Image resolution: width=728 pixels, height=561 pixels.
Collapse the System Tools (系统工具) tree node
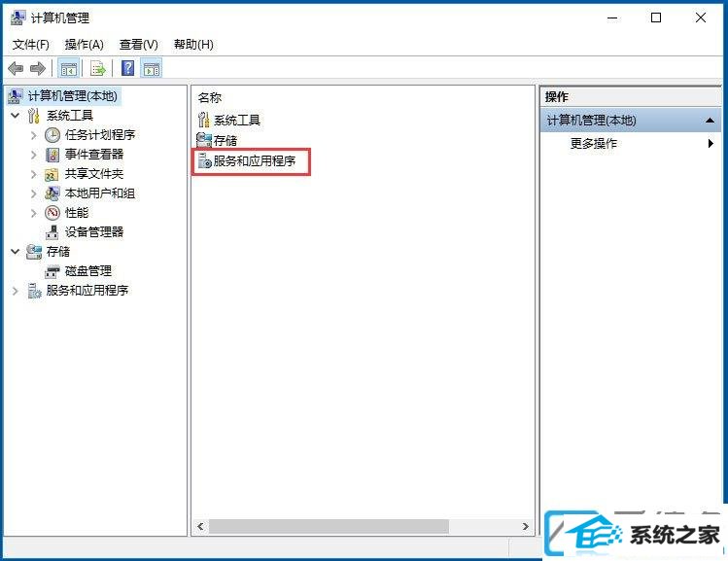coord(15,115)
